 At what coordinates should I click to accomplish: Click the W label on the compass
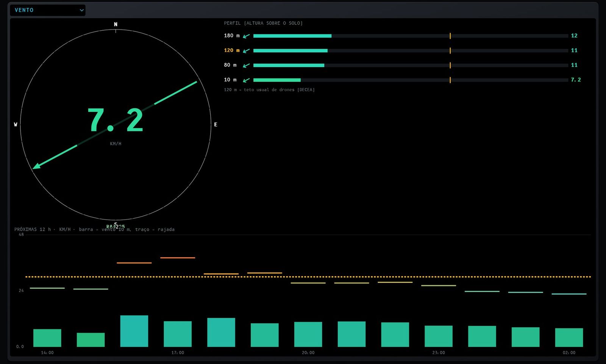tap(16, 125)
